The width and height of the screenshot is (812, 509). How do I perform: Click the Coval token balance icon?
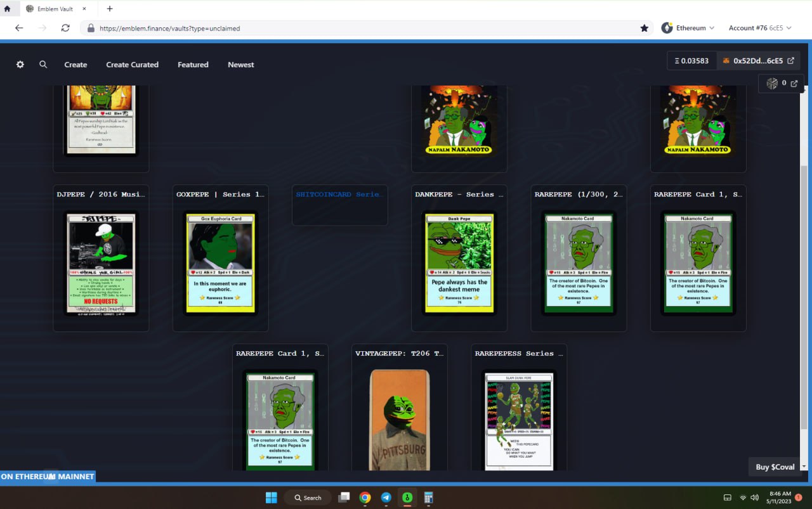772,83
